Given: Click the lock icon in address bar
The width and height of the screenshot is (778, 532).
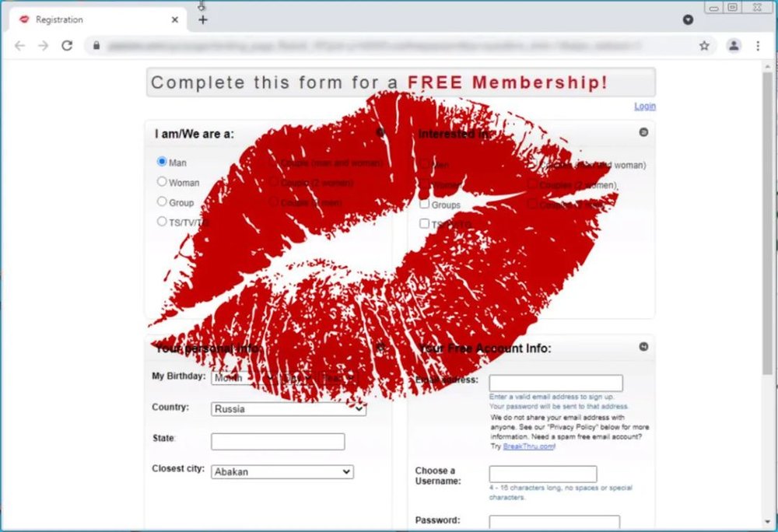Looking at the screenshot, I should pos(96,46).
